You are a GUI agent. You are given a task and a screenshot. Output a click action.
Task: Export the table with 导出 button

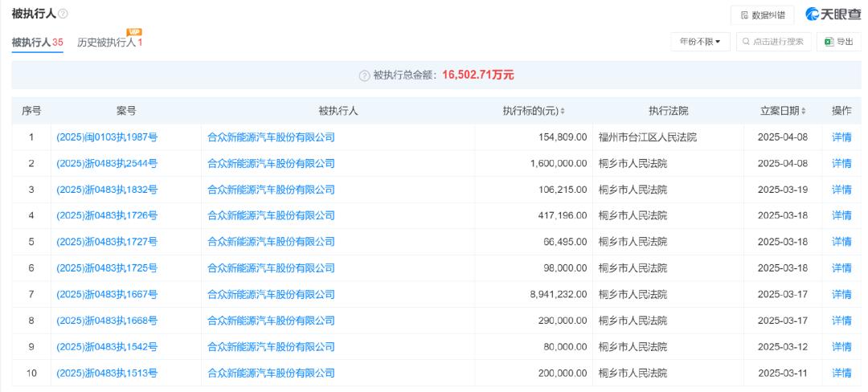[x=839, y=41]
